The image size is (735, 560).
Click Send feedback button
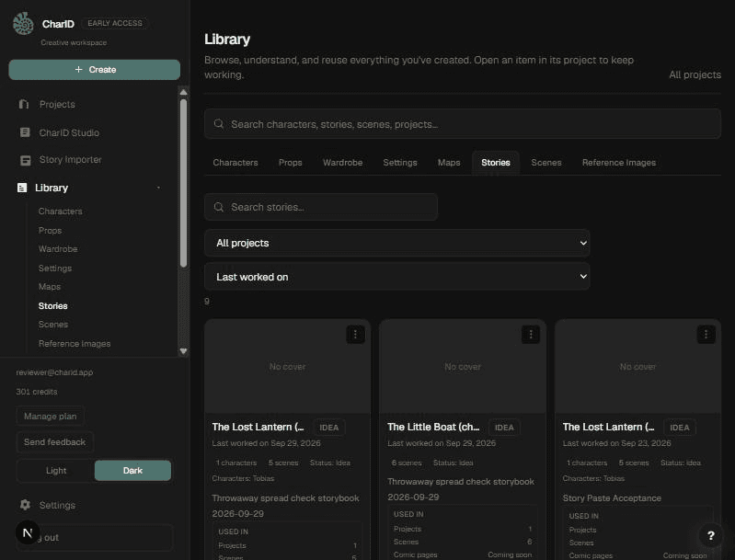[x=55, y=442]
